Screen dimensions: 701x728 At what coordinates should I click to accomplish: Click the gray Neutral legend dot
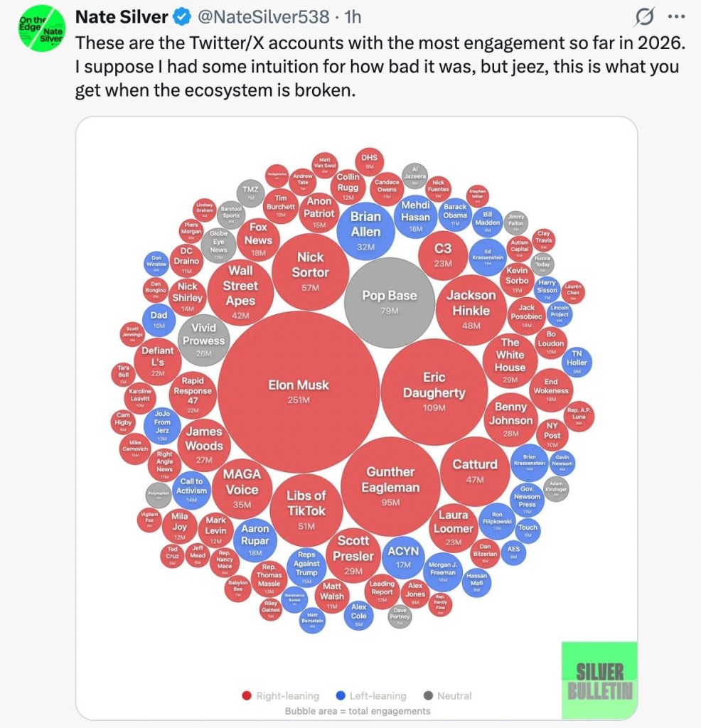pos(428,695)
